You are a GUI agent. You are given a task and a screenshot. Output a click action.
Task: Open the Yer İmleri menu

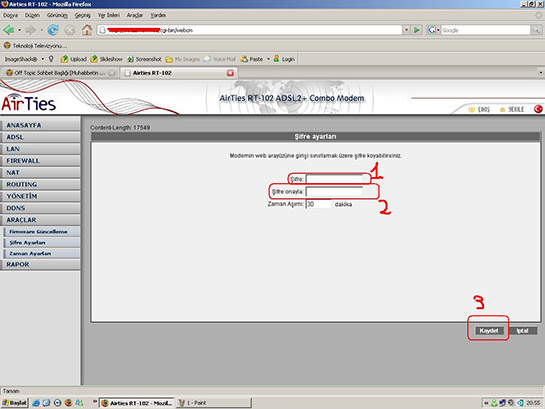(108, 15)
